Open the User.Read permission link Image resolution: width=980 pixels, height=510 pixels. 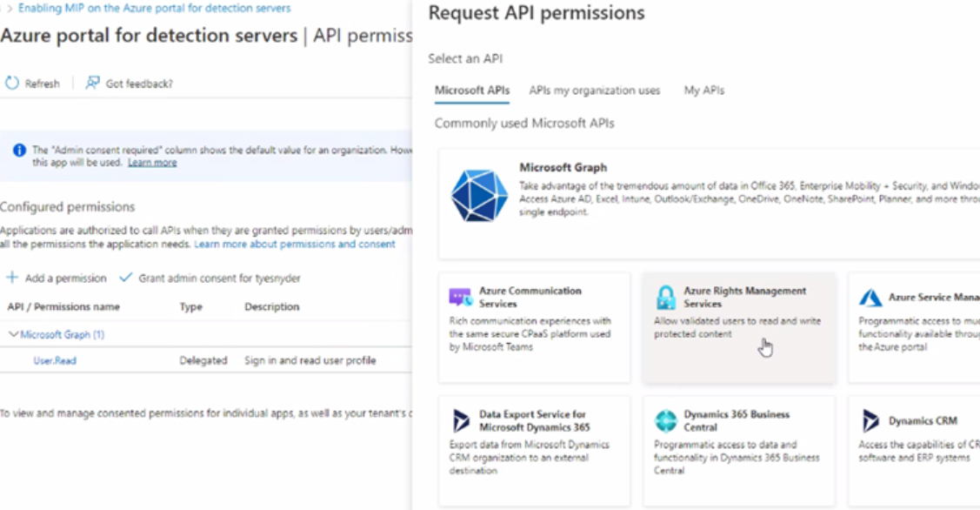(55, 360)
